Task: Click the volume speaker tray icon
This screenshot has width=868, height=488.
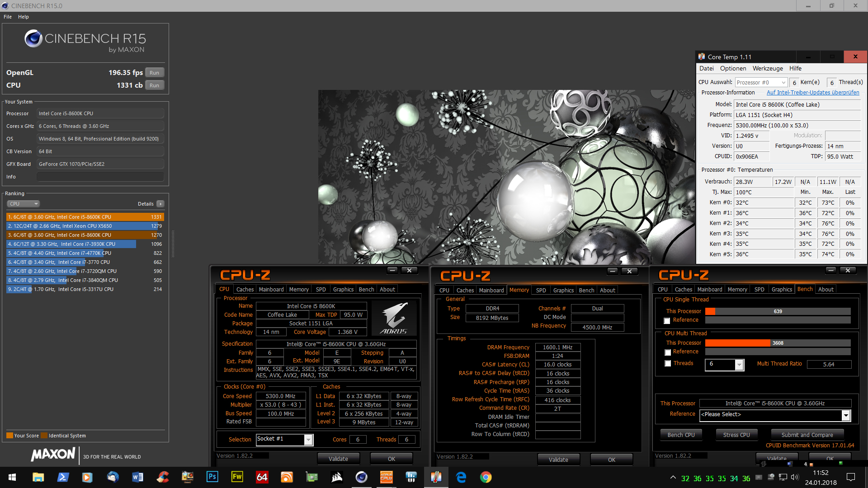Action: click(795, 477)
